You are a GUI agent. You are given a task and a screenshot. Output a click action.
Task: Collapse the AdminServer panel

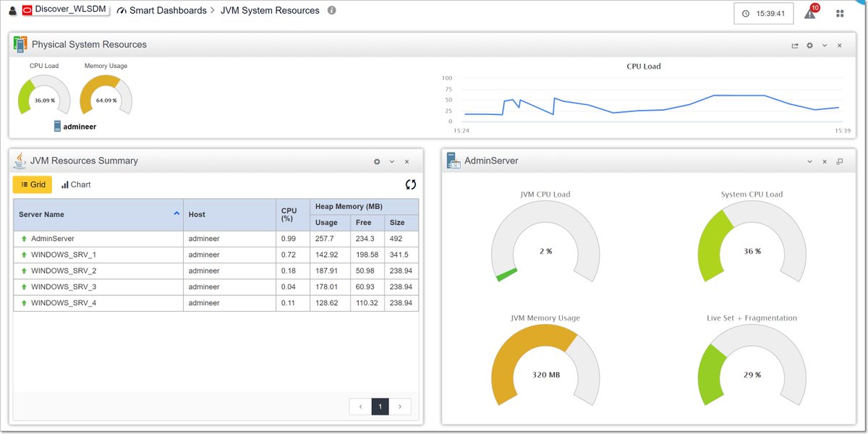[810, 161]
